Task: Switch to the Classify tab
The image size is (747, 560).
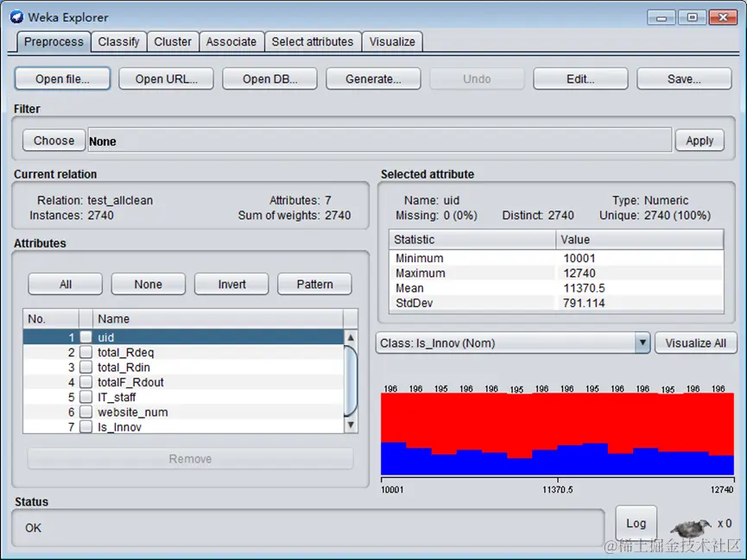Action: [118, 42]
